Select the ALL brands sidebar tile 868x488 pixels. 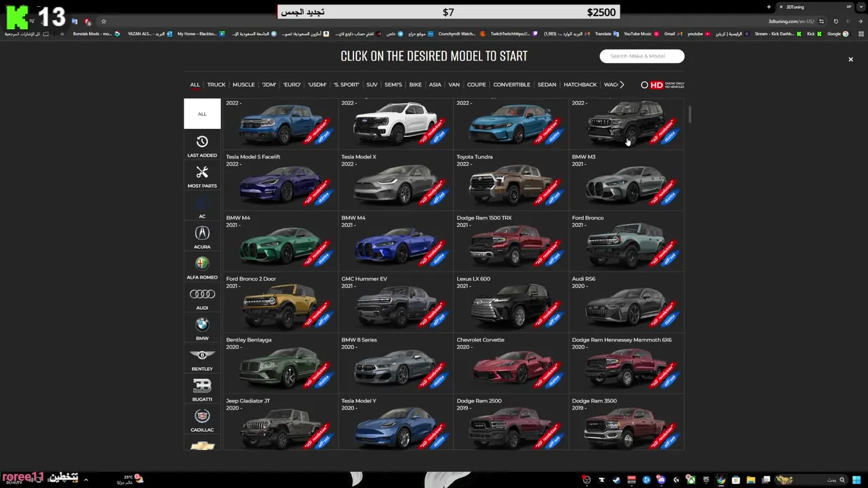coord(202,114)
